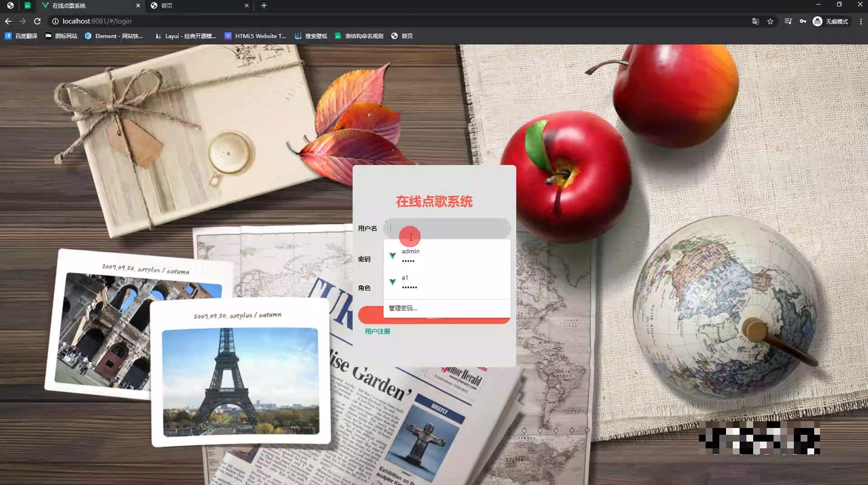Go back with the browser back arrow
This screenshot has width=868, height=485.
click(8, 21)
